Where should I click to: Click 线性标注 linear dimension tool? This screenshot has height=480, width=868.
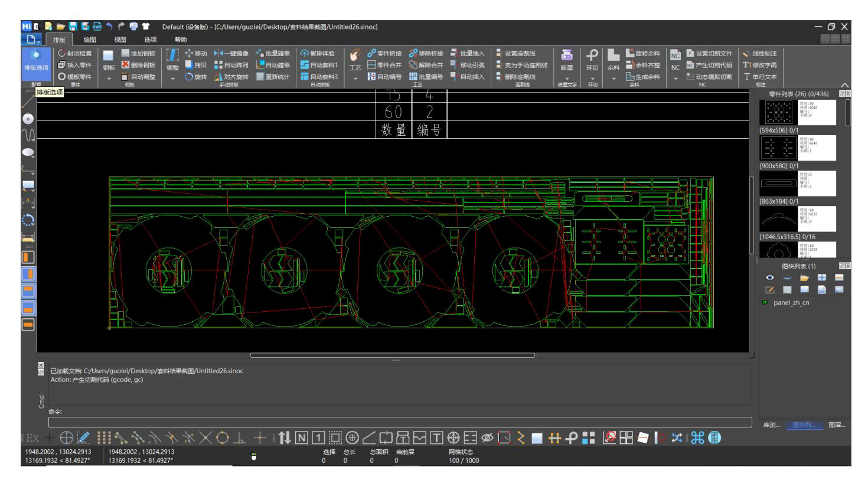(760, 53)
